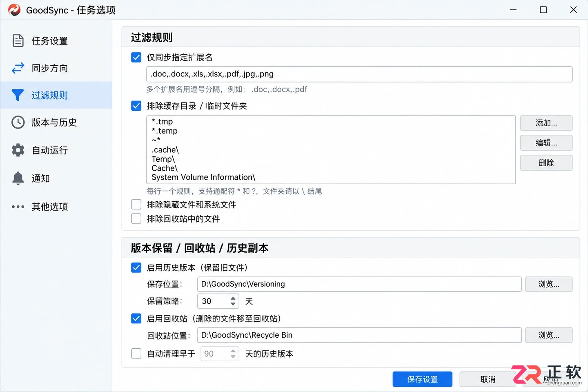Select the 同步方向 arrows icon

tap(18, 68)
